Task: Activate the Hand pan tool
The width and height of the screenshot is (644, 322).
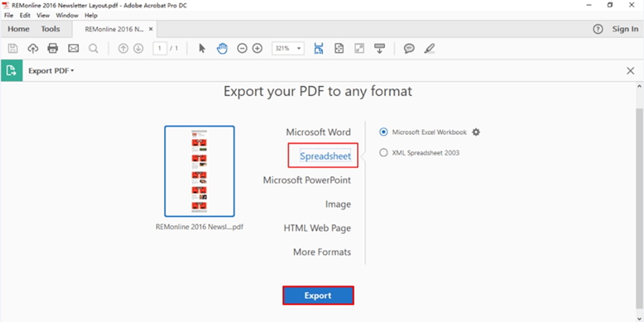Action: coord(222,49)
